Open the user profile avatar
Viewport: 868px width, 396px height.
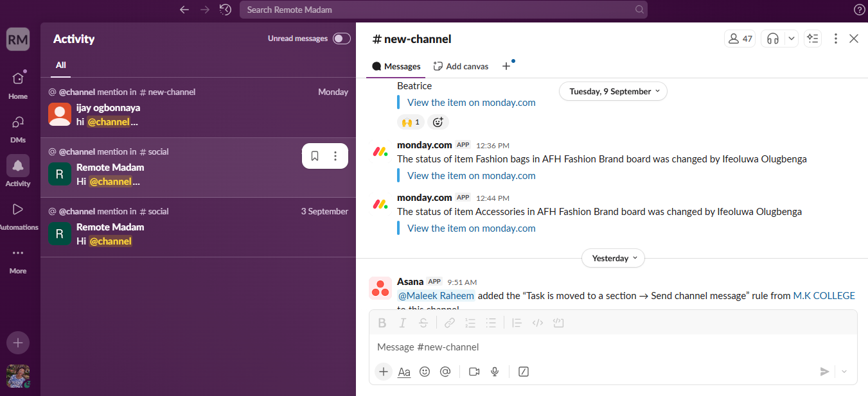18,376
